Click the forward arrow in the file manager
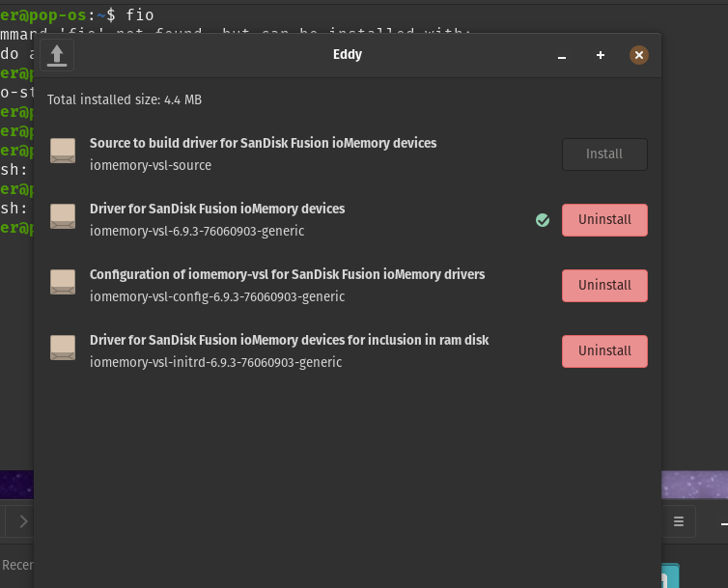This screenshot has width=728, height=588. (23, 521)
